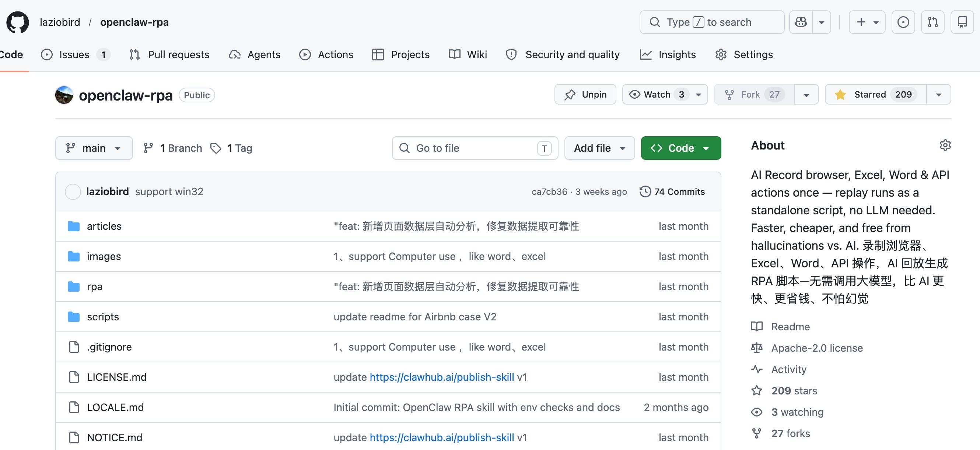The image size is (980, 450).
Task: Open the LICENSE.md file
Action: [117, 377]
